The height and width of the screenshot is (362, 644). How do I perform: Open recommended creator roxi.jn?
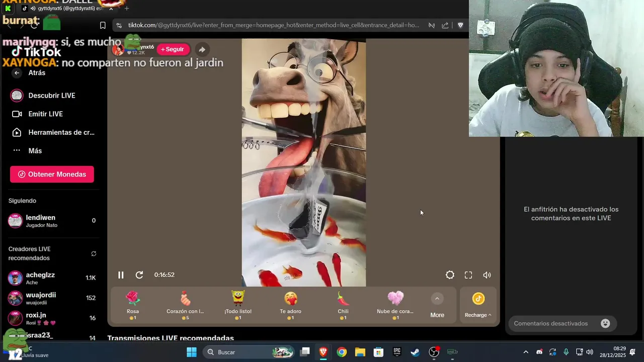52,318
